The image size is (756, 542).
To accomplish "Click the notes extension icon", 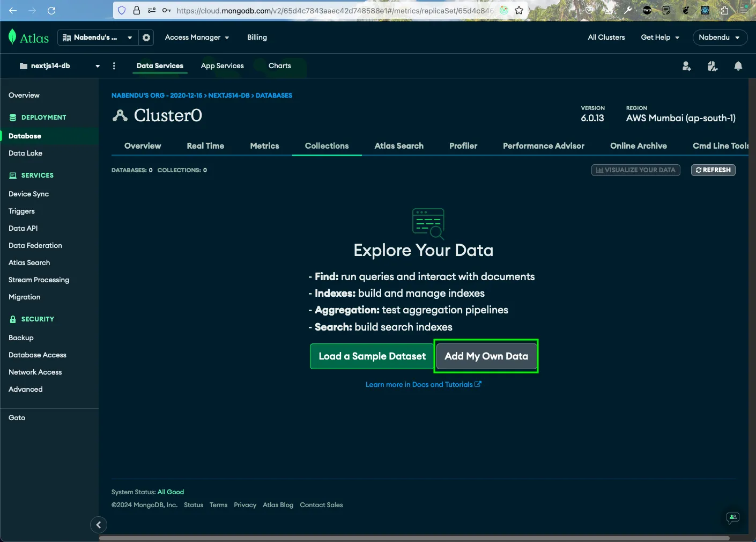I will (666, 10).
